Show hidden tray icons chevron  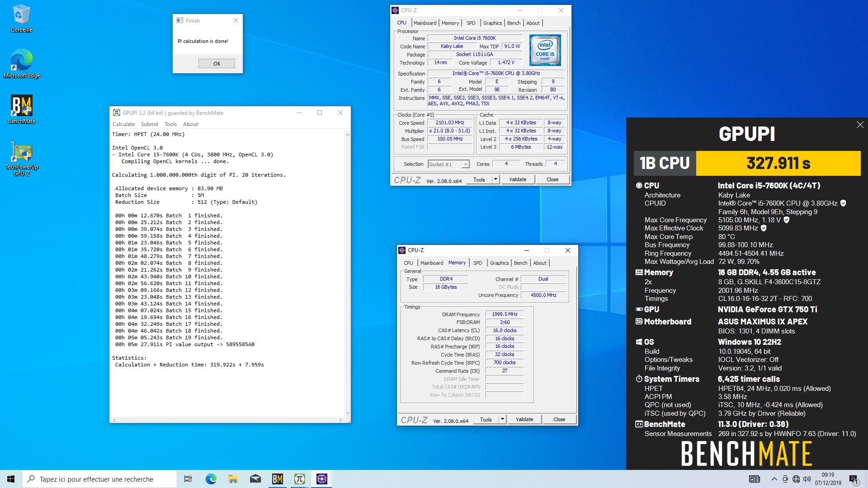(x=774, y=479)
